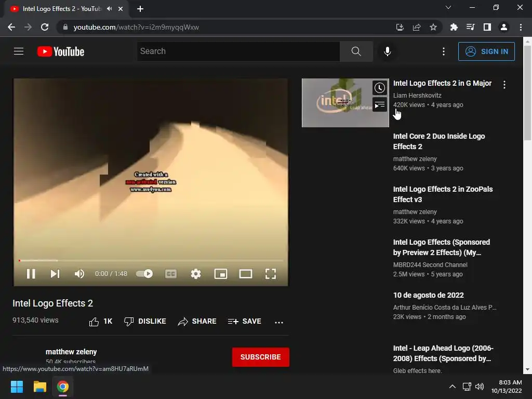Open a new browser tab
532x399 pixels.
pyautogui.click(x=140, y=9)
